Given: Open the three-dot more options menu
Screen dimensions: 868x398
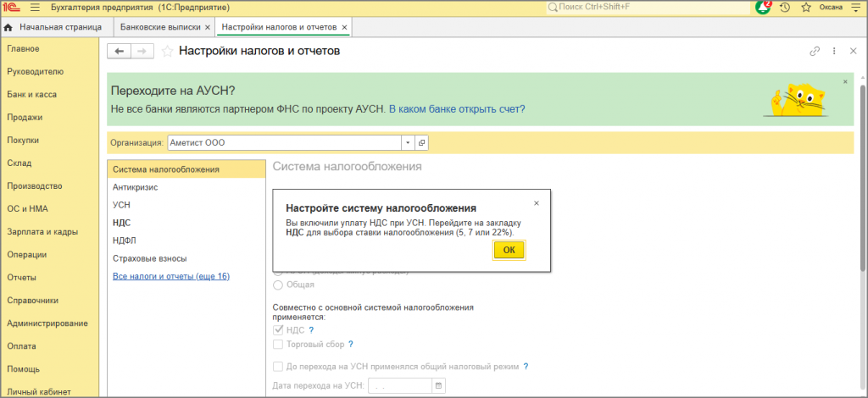Looking at the screenshot, I should point(834,52).
